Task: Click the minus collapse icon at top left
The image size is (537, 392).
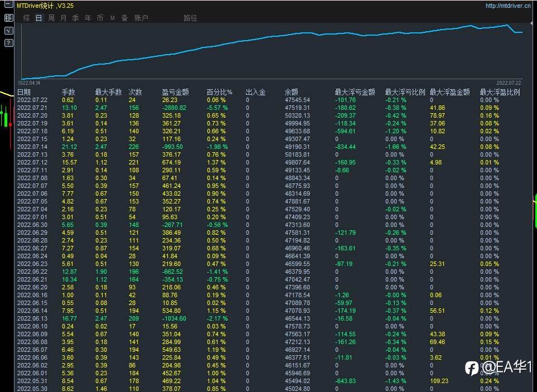Action: click(x=8, y=5)
